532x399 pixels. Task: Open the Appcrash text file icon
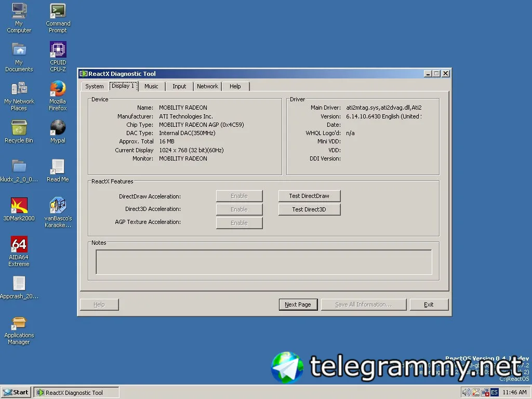pyautogui.click(x=19, y=287)
